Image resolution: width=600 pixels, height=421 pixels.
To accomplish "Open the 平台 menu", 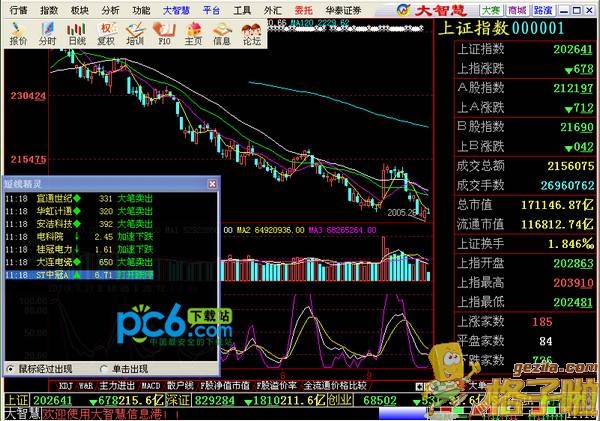I will (x=211, y=10).
